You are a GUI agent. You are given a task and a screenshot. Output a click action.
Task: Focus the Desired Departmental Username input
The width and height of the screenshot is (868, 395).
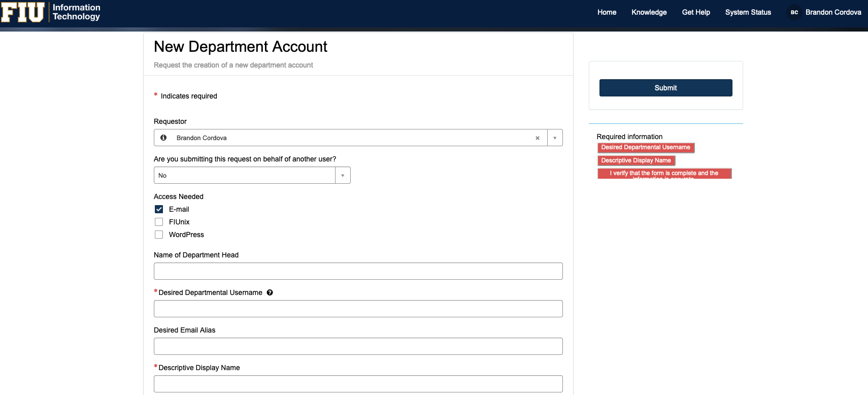[x=358, y=309]
